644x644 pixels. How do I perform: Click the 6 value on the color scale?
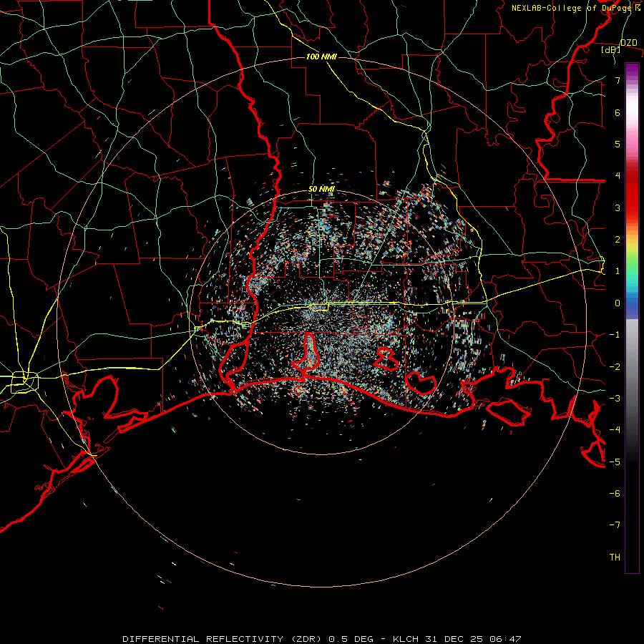618,112
